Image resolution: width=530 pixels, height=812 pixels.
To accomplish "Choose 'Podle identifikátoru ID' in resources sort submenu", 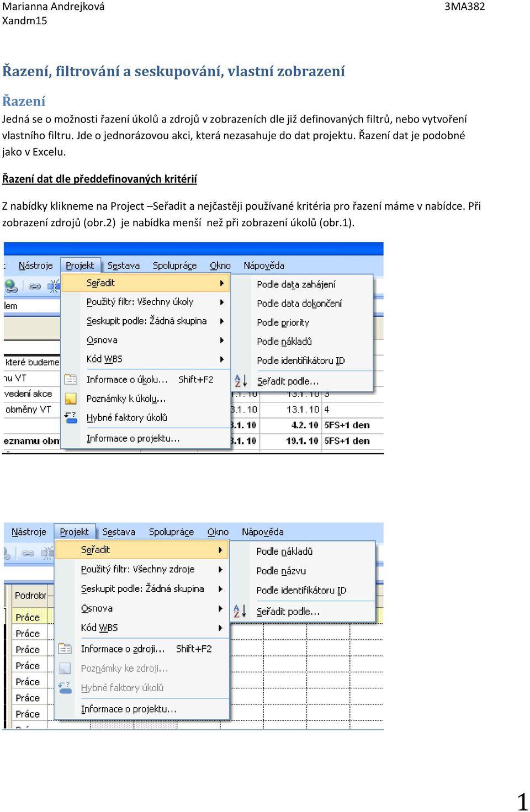I will pos(301,590).
